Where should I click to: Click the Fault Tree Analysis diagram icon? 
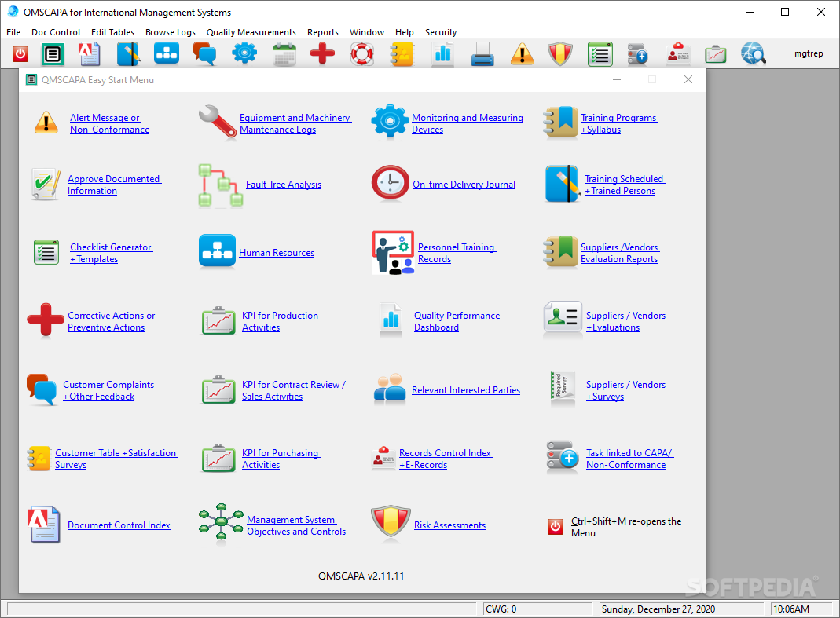tap(221, 185)
